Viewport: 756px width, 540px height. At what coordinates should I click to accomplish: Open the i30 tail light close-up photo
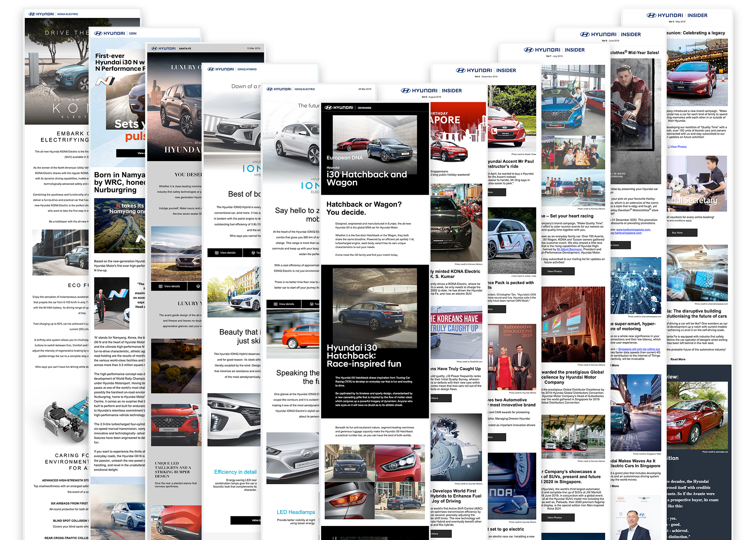(350, 500)
